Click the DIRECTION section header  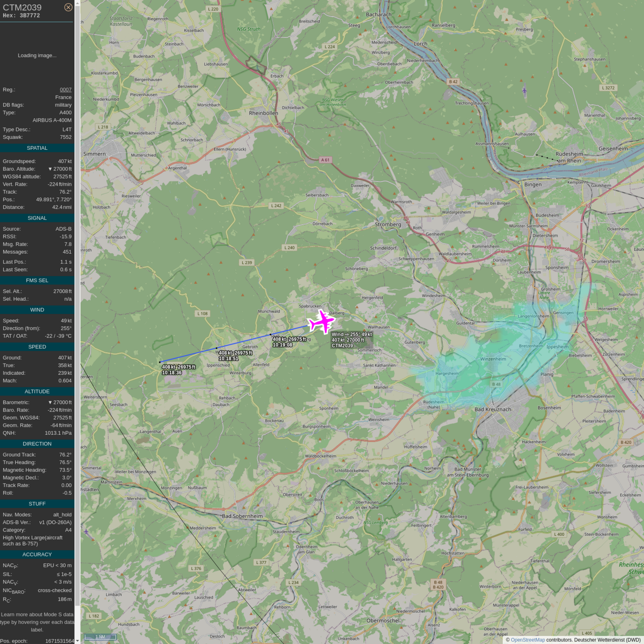37,444
